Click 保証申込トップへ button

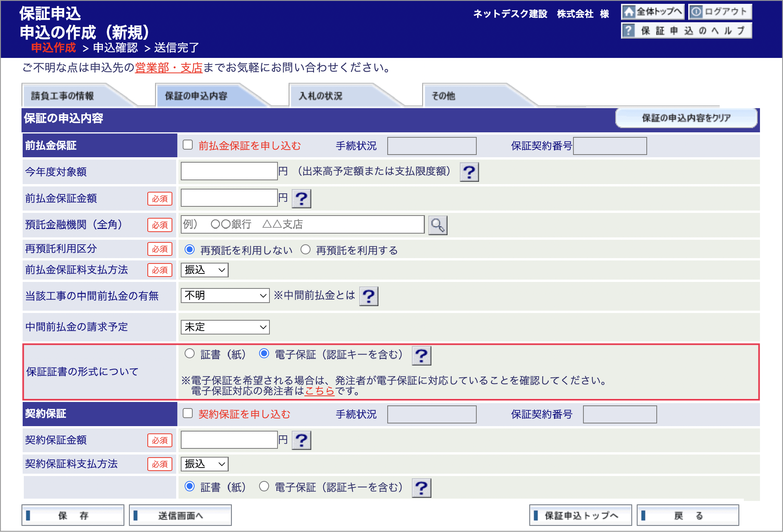point(581,516)
